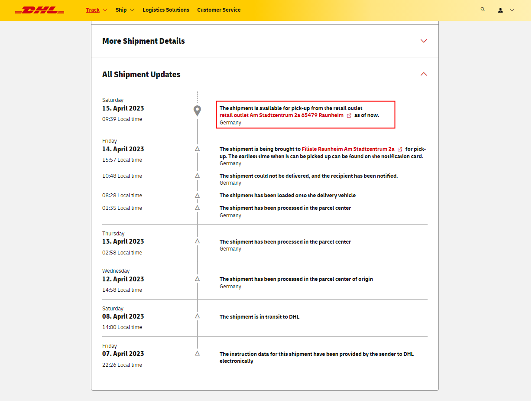
Task: Open retail outlet Am Stadtzentrum 2a link
Action: pos(282,115)
